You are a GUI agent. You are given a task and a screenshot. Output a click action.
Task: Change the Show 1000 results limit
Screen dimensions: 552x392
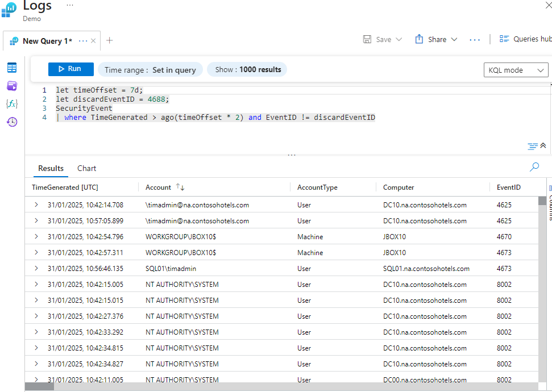pos(247,69)
